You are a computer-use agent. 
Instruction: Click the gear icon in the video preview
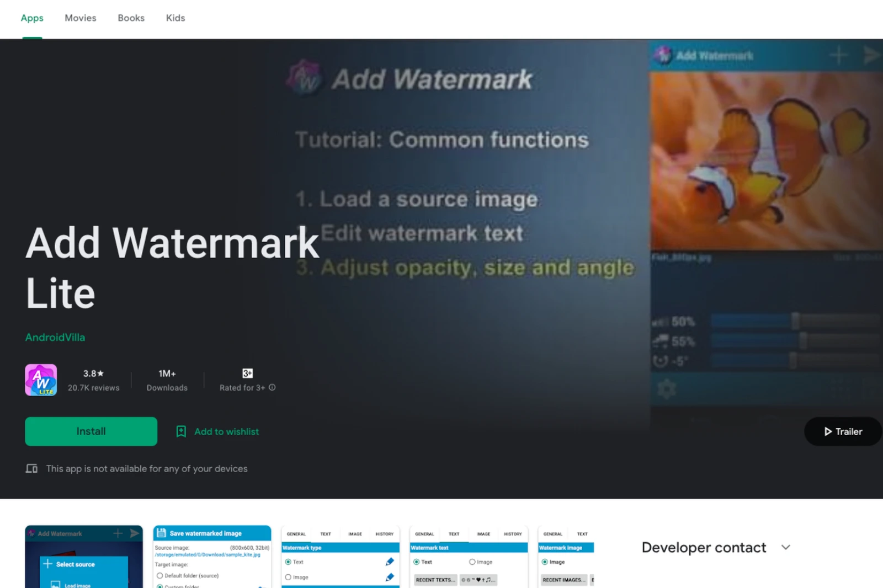pyautogui.click(x=666, y=388)
